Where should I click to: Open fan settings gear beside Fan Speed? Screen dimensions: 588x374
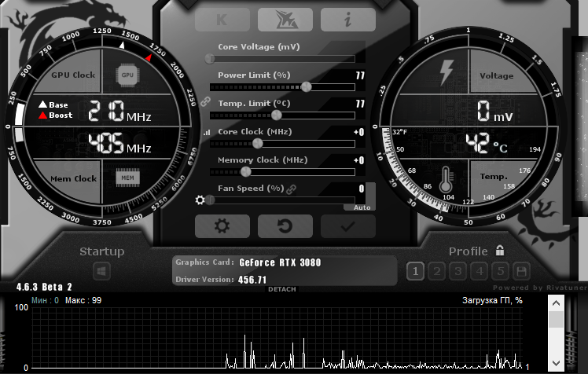[x=200, y=200]
